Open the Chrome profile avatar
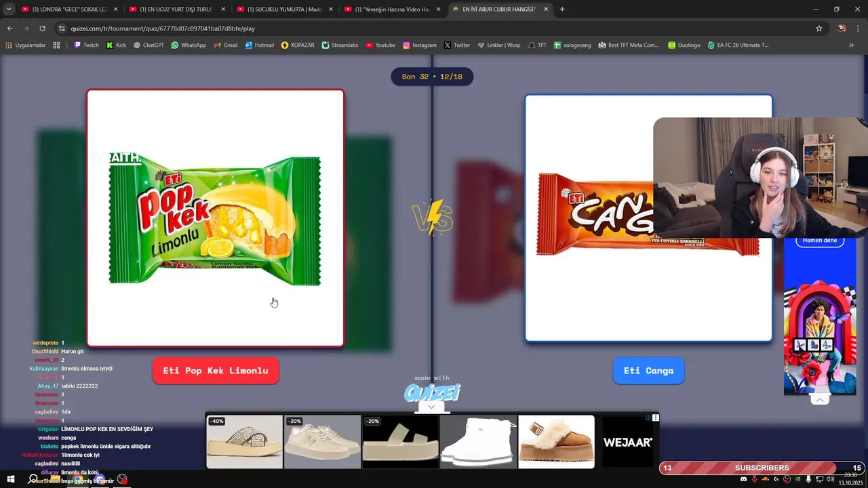 pyautogui.click(x=842, y=28)
